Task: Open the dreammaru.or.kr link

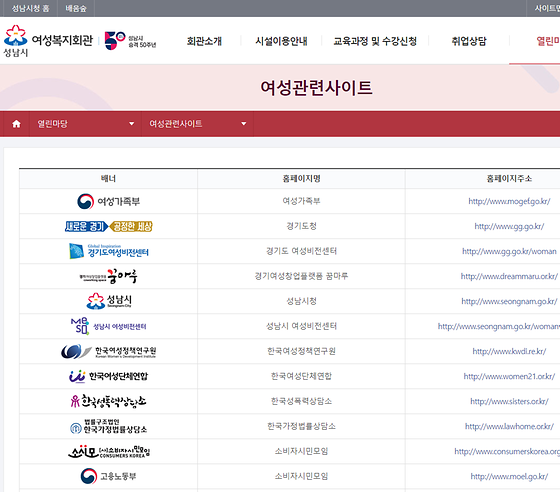Action: 509,276
